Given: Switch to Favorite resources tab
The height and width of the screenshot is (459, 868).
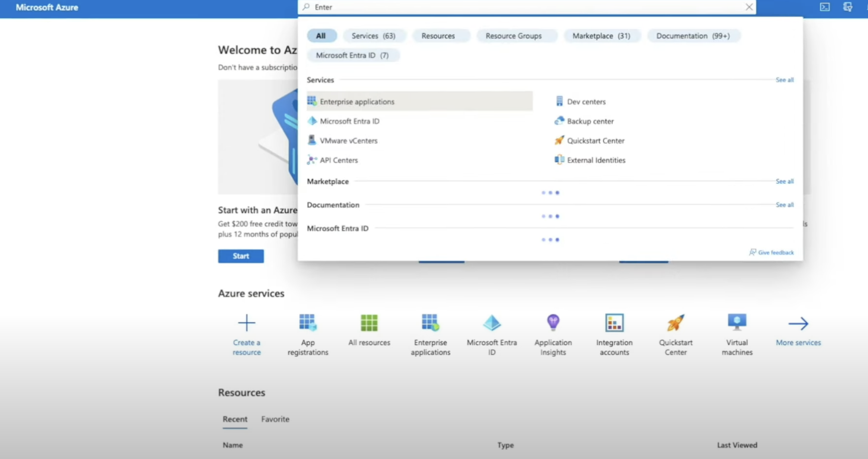Looking at the screenshot, I should (x=275, y=419).
